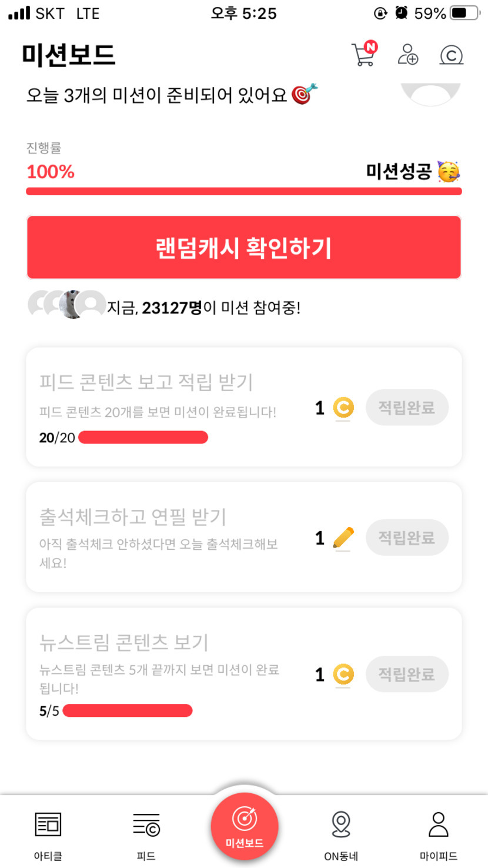488x868 pixels.
Task: Switch to the 피드 tab
Action: coord(146,834)
